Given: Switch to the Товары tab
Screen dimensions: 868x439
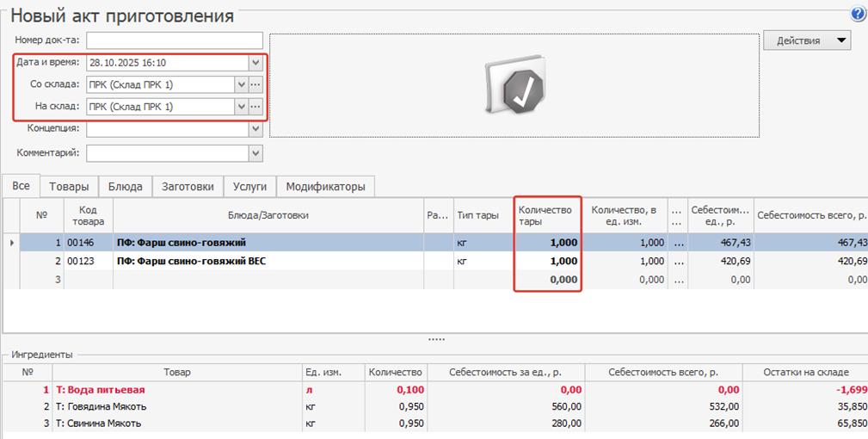Looking at the screenshot, I should (69, 186).
